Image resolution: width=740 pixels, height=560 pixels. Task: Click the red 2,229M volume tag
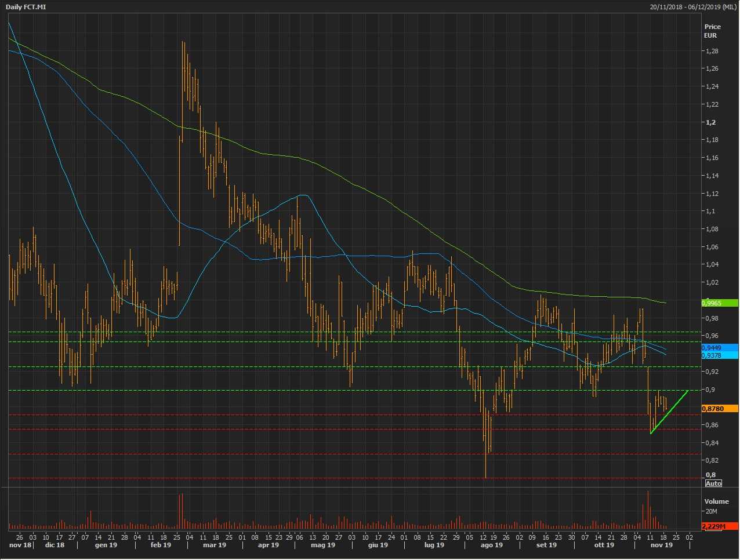point(719,526)
